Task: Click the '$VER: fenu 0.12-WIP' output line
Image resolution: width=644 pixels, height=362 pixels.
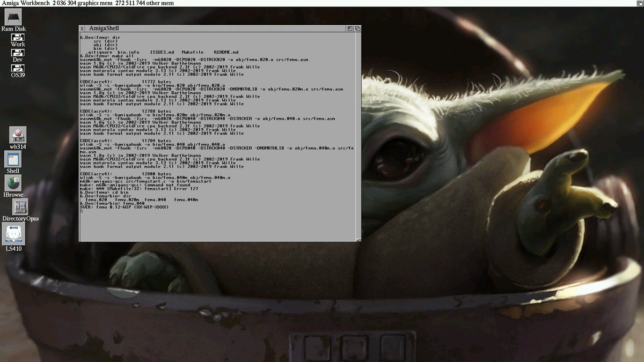Action: pyautogui.click(x=124, y=207)
